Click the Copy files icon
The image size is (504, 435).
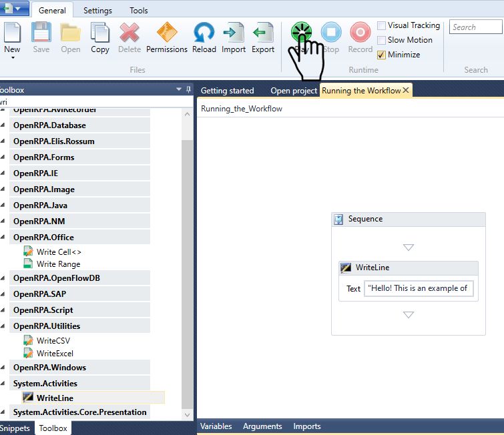coord(100,33)
